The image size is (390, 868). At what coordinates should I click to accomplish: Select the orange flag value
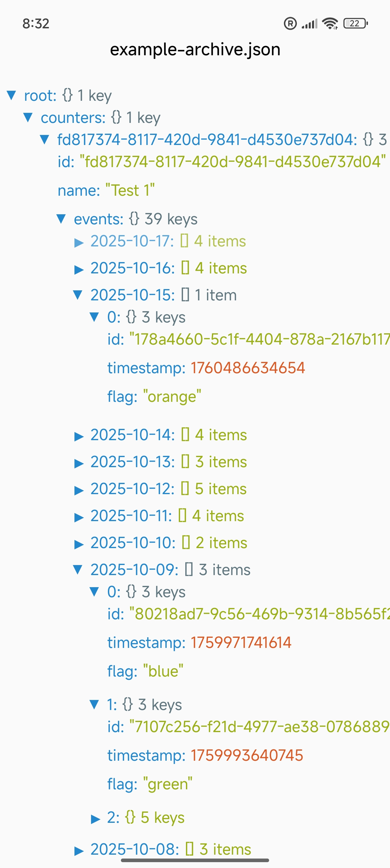coord(172,396)
